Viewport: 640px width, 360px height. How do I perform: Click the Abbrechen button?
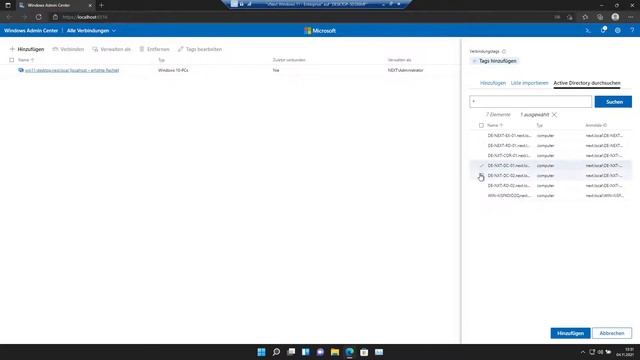612,333
